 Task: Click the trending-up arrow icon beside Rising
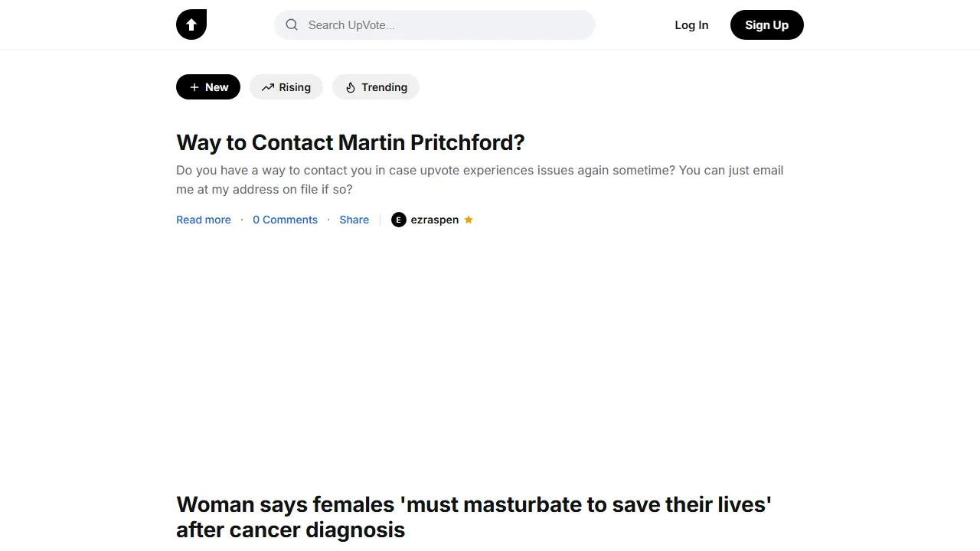[x=266, y=87]
